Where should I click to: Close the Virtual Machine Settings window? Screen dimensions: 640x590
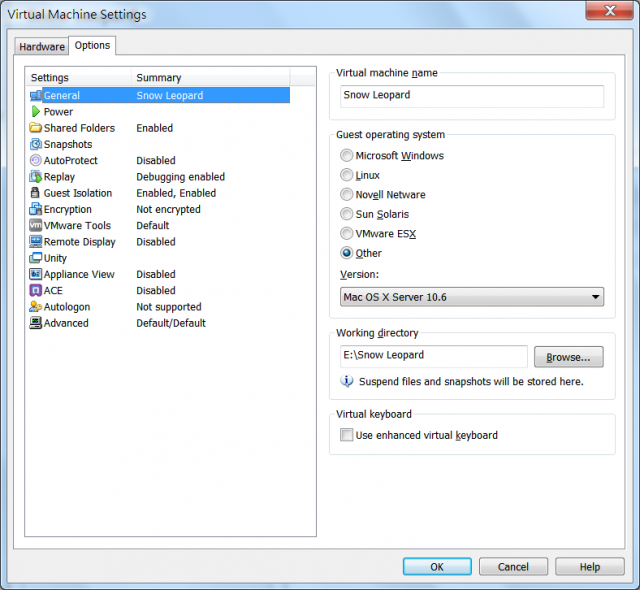[609, 10]
